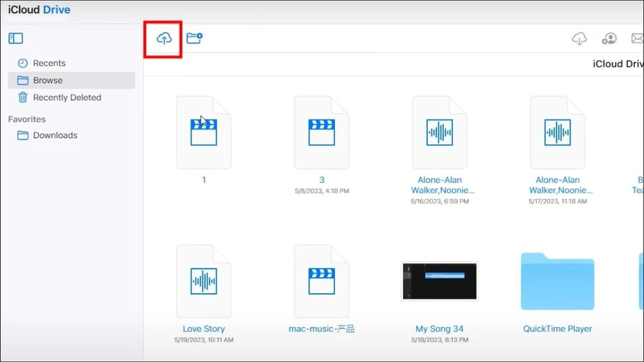Click the 'Love Story' file name
Viewport: 644px width, 362px height.
point(204,329)
